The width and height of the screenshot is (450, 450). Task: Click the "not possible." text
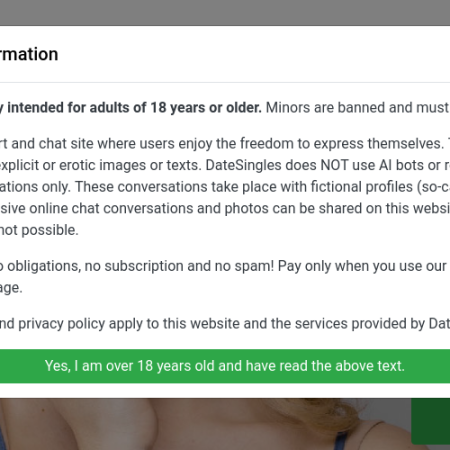(x=39, y=230)
